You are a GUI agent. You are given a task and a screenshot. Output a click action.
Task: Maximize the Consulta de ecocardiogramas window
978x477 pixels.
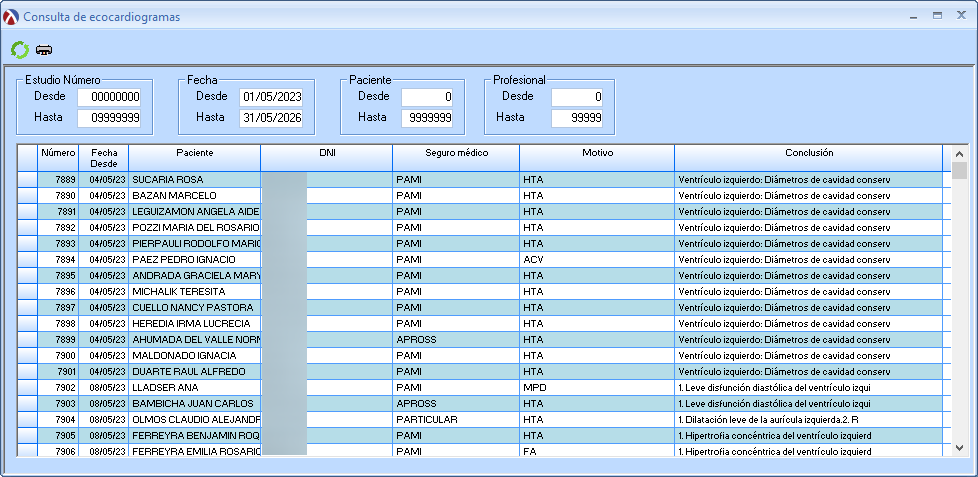[937, 16]
